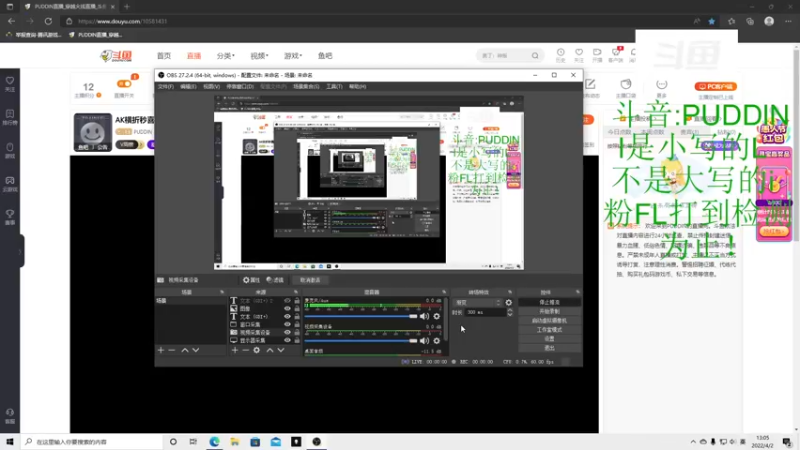Expand the collapsed Douyu left sidebar arrow
Image resolution: width=800 pixels, height=450 pixels.
tap(20, 251)
